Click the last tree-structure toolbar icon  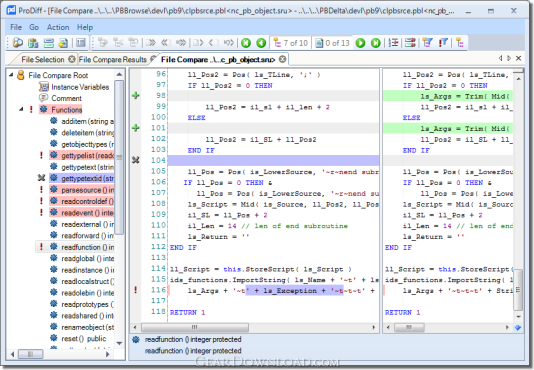pos(460,43)
